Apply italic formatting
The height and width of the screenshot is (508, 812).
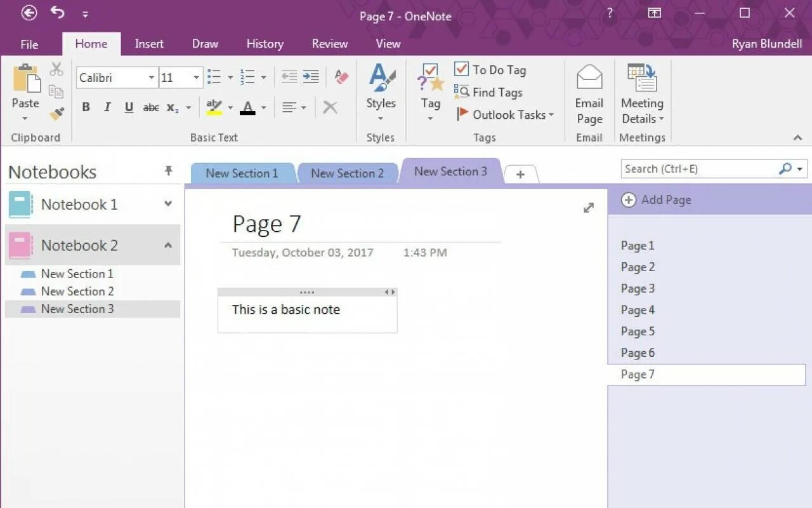pyautogui.click(x=107, y=107)
